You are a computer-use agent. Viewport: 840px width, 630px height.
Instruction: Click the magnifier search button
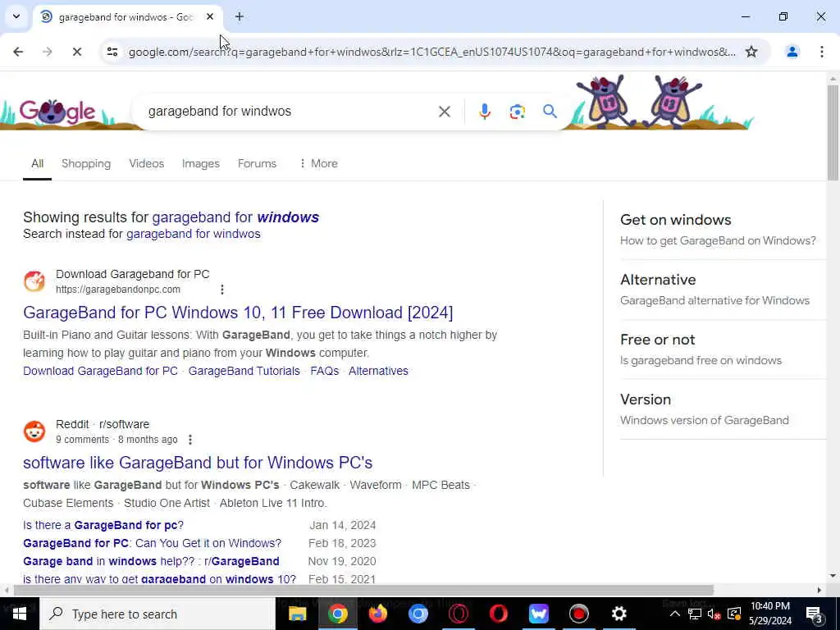[x=550, y=112]
